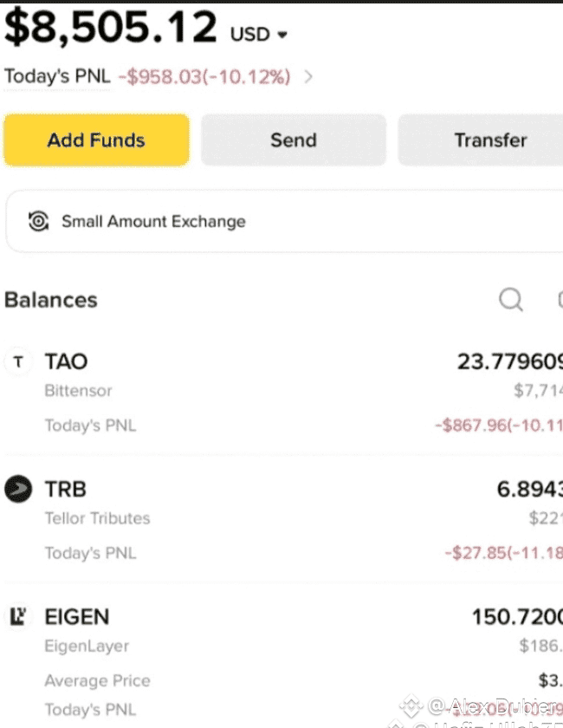
Task: Click the total Today's PNL label
Action: 57,76
